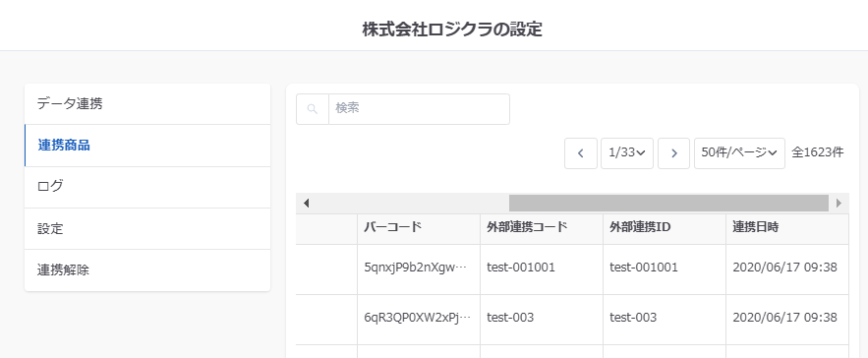Open データ連携 in the sidebar
The width and height of the screenshot is (868, 358).
click(x=147, y=103)
